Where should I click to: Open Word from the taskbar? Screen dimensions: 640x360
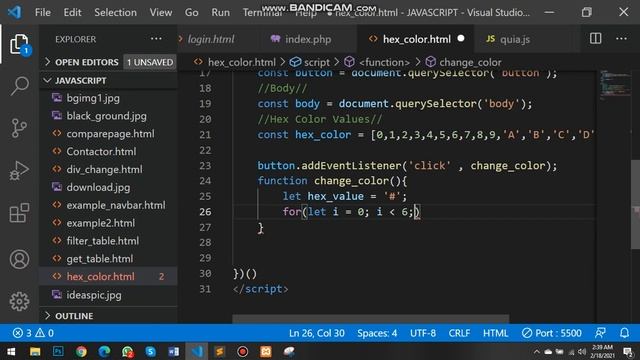[173, 351]
